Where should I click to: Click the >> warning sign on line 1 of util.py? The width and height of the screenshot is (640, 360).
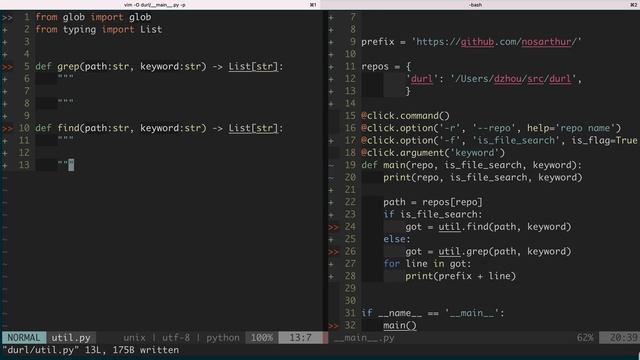(x=7, y=17)
